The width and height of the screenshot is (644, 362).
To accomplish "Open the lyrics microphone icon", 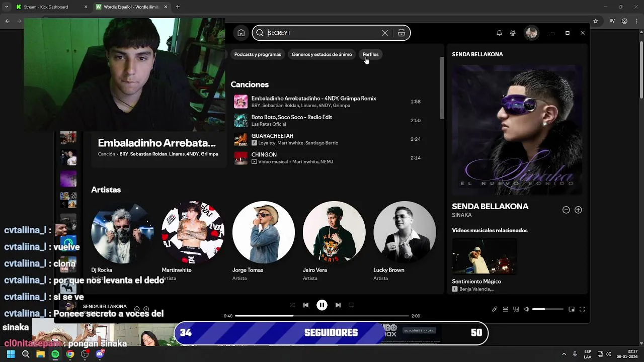I will pos(495,309).
